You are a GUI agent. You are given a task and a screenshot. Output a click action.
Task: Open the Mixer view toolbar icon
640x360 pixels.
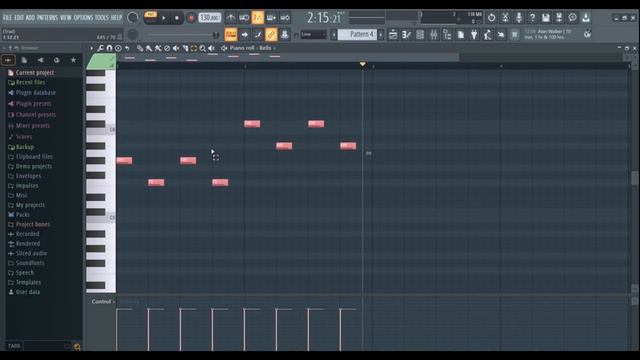(x=433, y=35)
